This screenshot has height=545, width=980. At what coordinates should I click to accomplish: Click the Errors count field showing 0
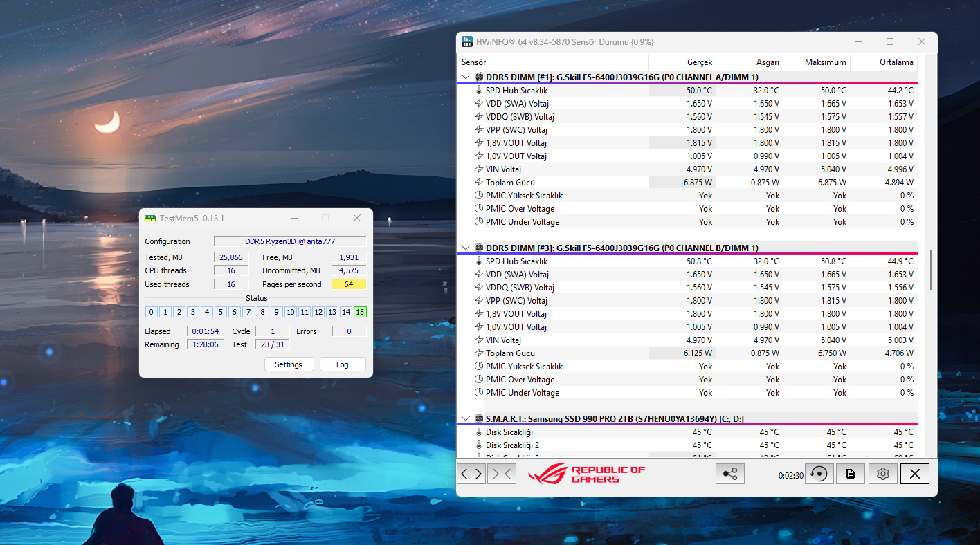tap(349, 331)
